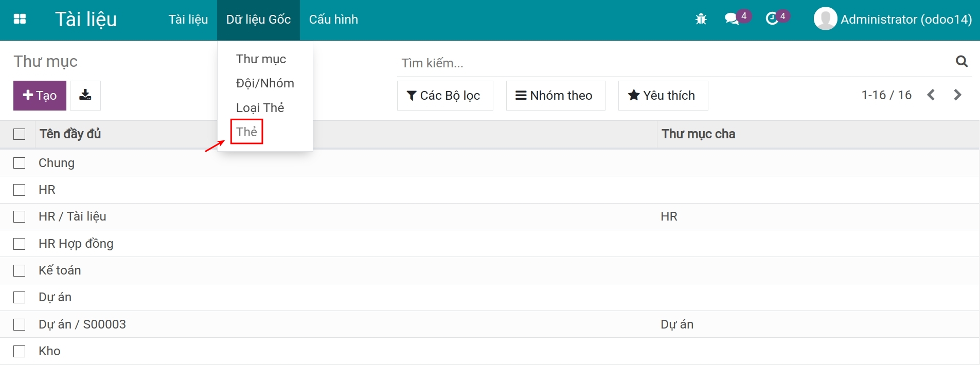Open the Administrator (odoo14) user menu

(906, 19)
